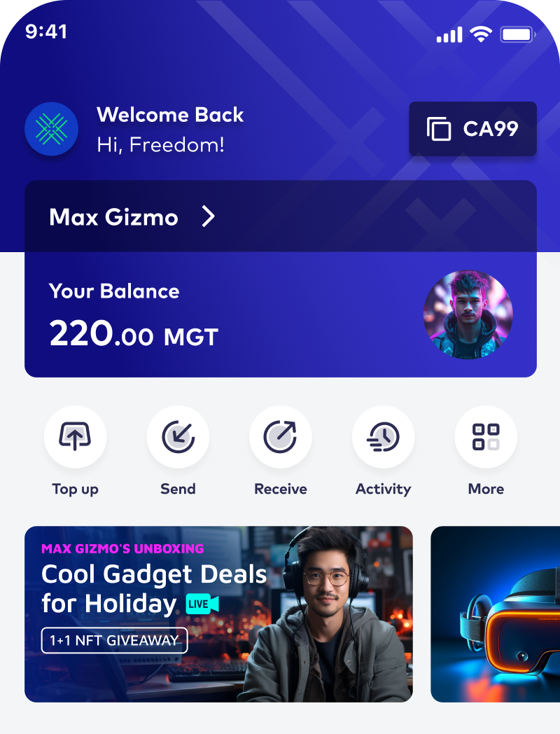Screen dimensions: 560x734
Task: Select the Receive icon
Action: pyautogui.click(x=280, y=437)
